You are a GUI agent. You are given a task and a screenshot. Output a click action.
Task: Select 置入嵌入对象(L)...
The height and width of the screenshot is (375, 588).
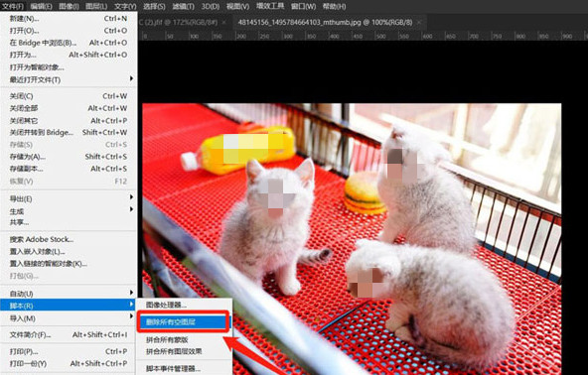[69, 251]
